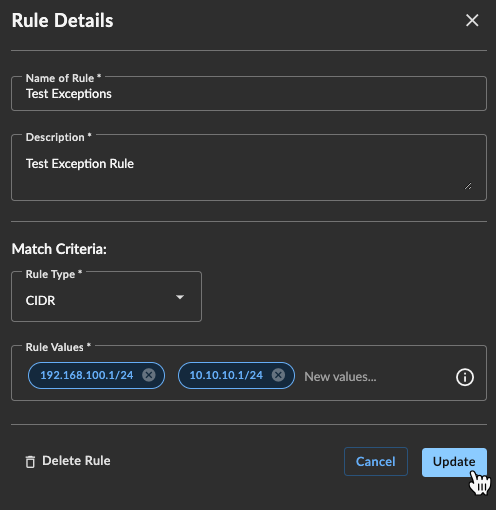Image resolution: width=496 pixels, height=510 pixels.
Task: Remove the 192.168.100.1/24 value chip
Action: click(x=149, y=375)
